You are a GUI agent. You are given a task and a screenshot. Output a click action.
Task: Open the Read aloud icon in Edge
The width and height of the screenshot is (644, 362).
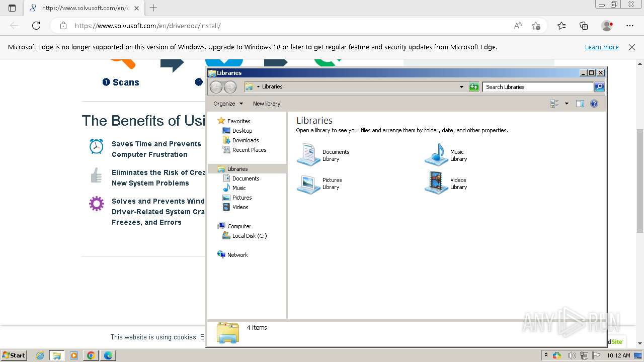coord(518,26)
